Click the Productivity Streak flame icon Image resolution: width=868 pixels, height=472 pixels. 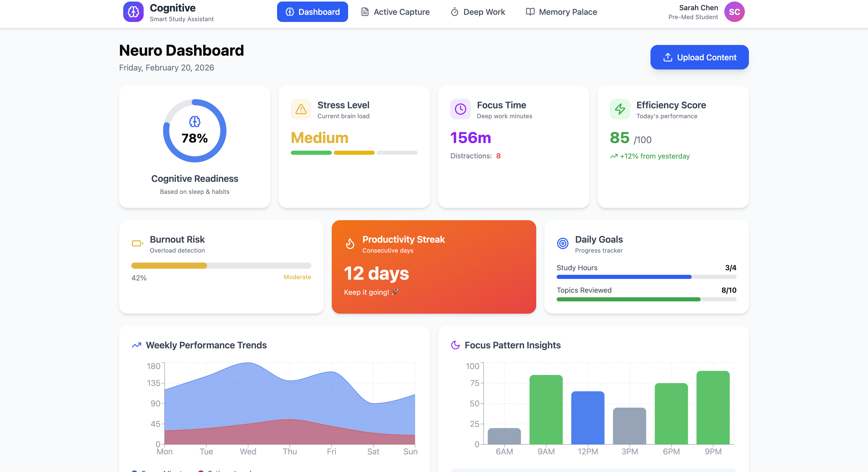(350, 243)
